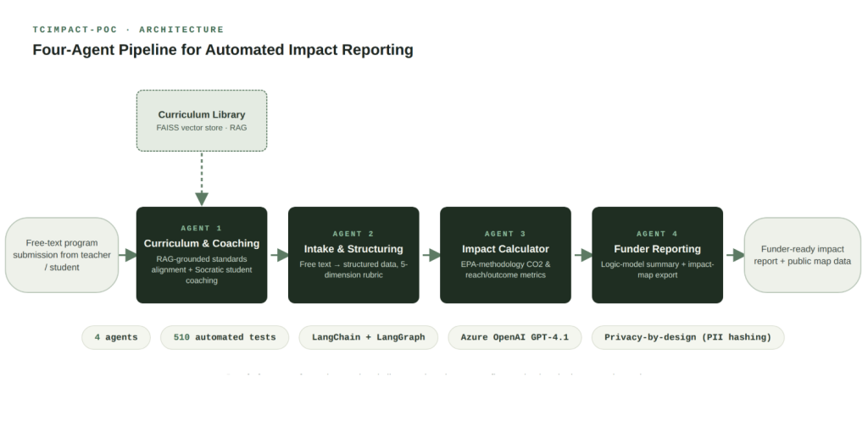This screenshot has height=432, width=868.
Task: Click the 'LangChain + LangGraph' pill
Action: tap(369, 337)
